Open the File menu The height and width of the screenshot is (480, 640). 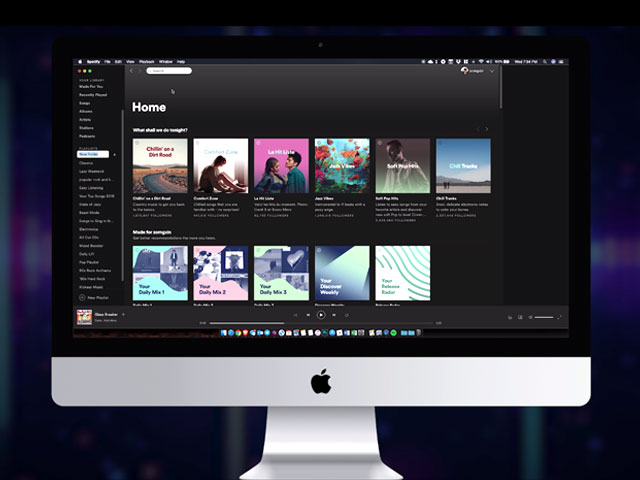[107, 62]
